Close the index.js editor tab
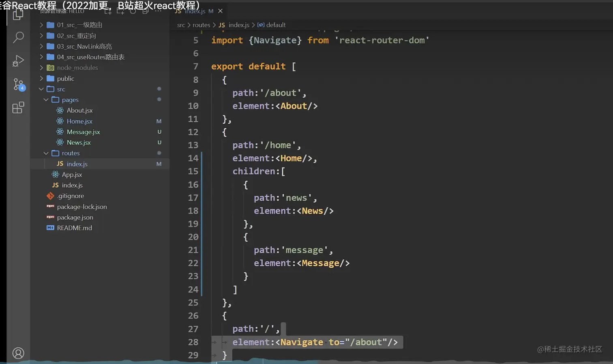The image size is (613, 364). point(220,11)
